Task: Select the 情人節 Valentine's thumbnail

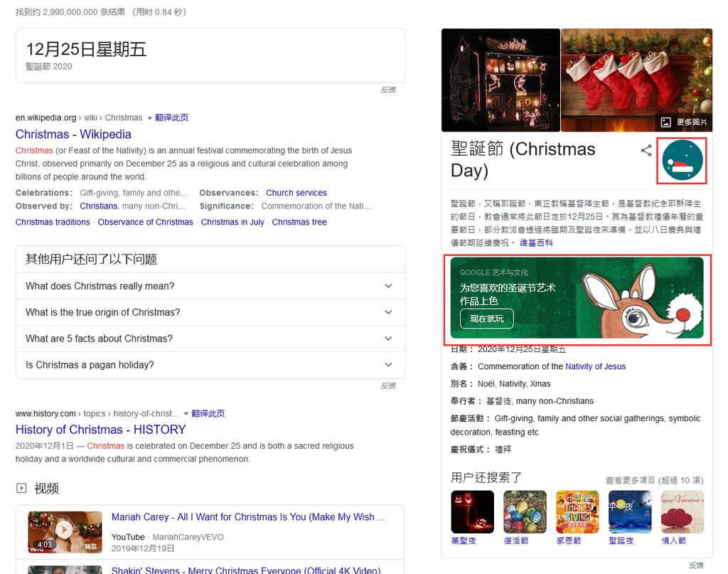Action: tap(682, 512)
